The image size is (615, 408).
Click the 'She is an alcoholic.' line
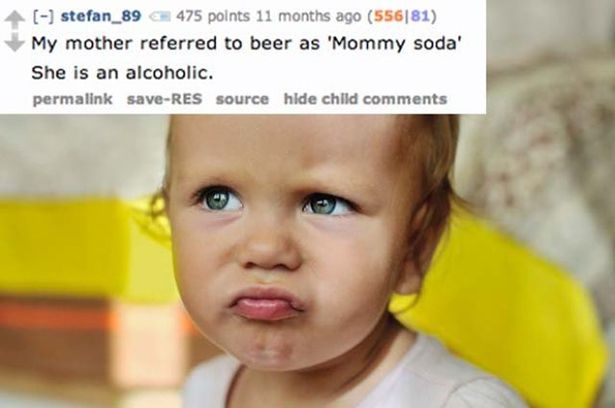(x=122, y=73)
